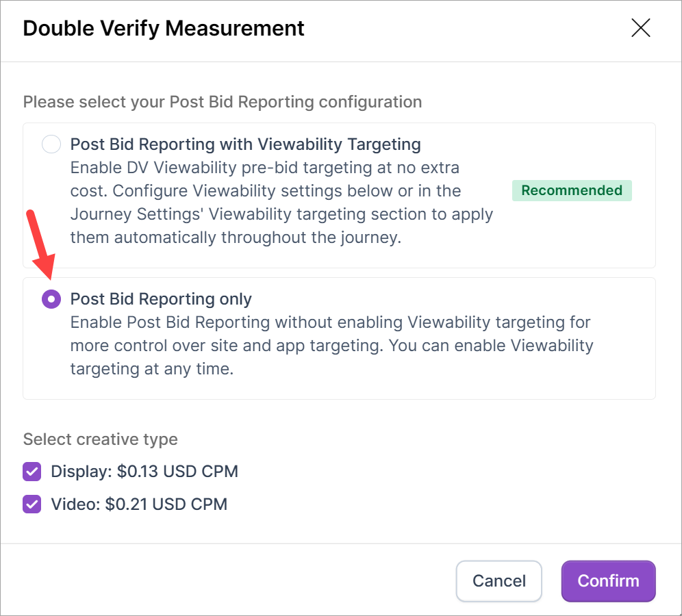Click the Video: $0.21 USD CPM label
Viewport: 682px width, 616px height.
139,504
